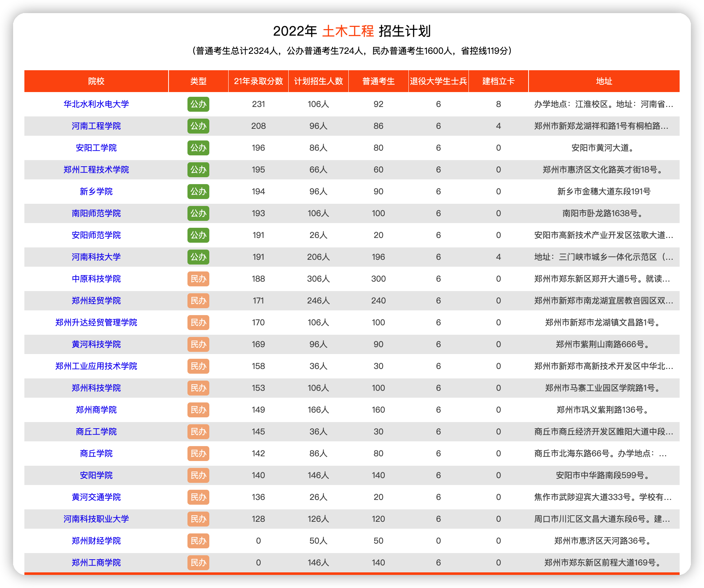This screenshot has width=704, height=588.
Task: Open the 安阳师范学院 link
Action: (96, 235)
